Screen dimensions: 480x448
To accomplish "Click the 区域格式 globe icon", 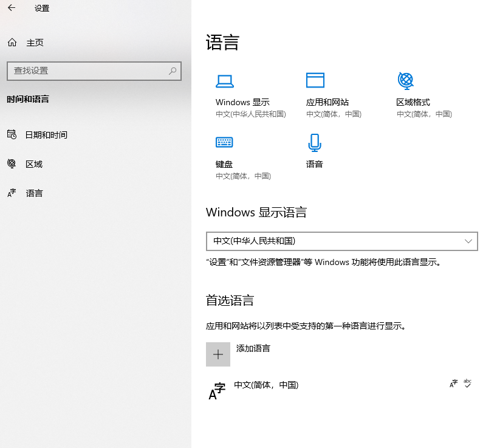I will pyautogui.click(x=406, y=81).
